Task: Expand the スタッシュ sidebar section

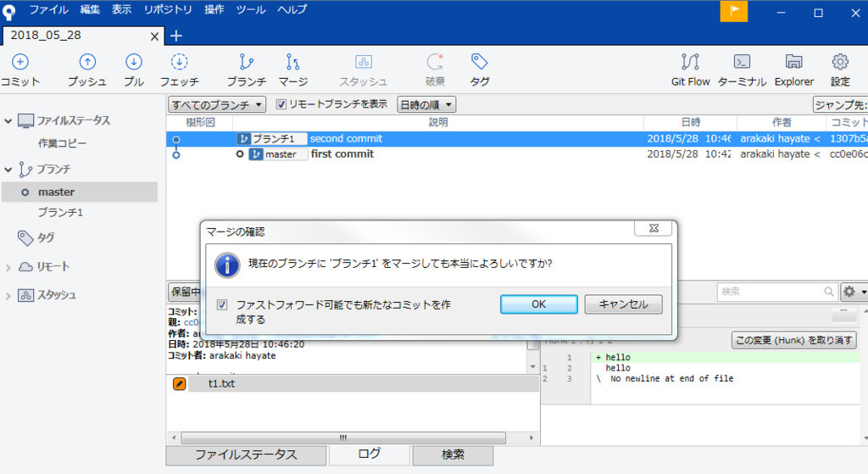Action: (8, 296)
